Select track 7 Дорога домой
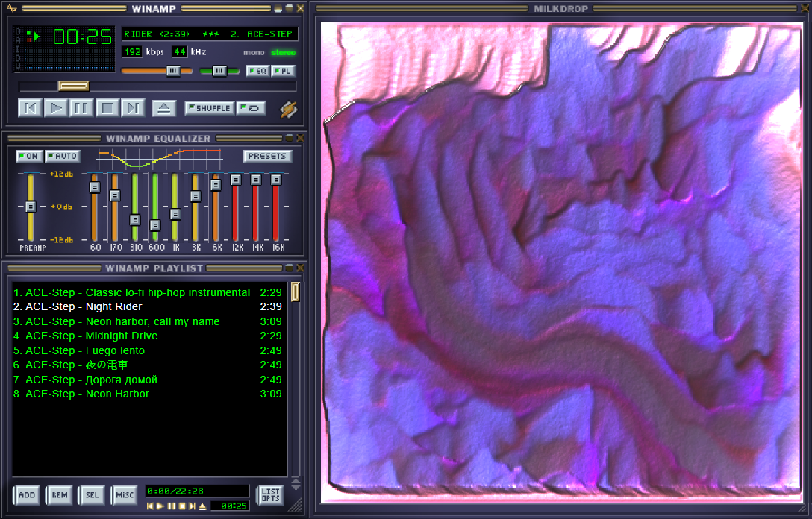 [x=148, y=380]
